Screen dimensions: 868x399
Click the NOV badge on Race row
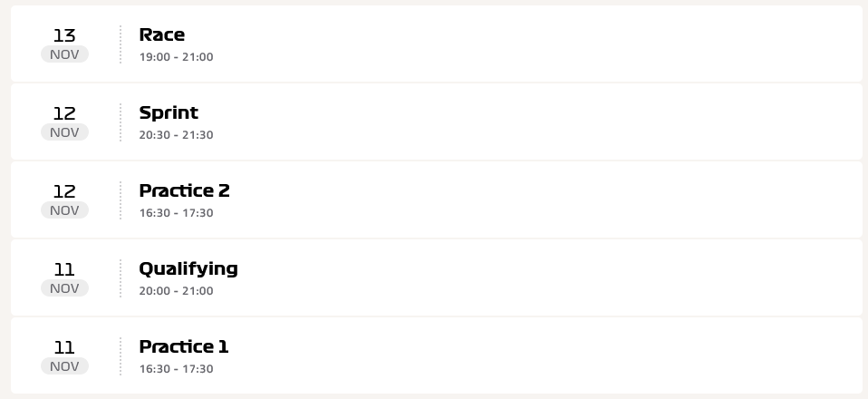[x=64, y=54]
